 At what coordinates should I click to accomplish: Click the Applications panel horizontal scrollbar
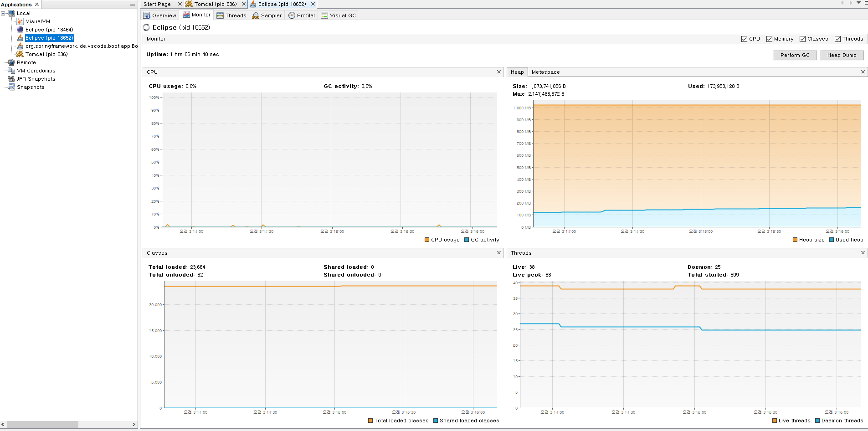coord(42,425)
